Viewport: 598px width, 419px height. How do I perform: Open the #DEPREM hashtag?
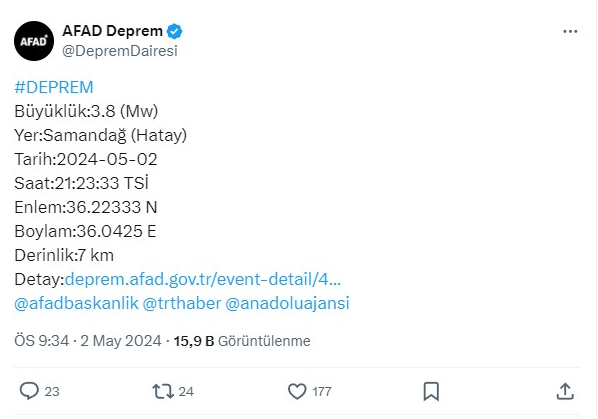coord(54,87)
